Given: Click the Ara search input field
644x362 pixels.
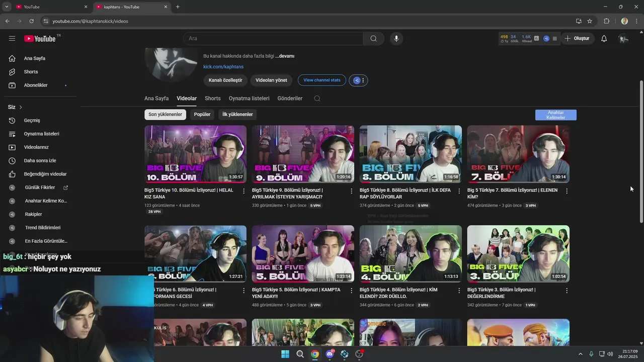Looking at the screenshot, I should tap(273, 39).
